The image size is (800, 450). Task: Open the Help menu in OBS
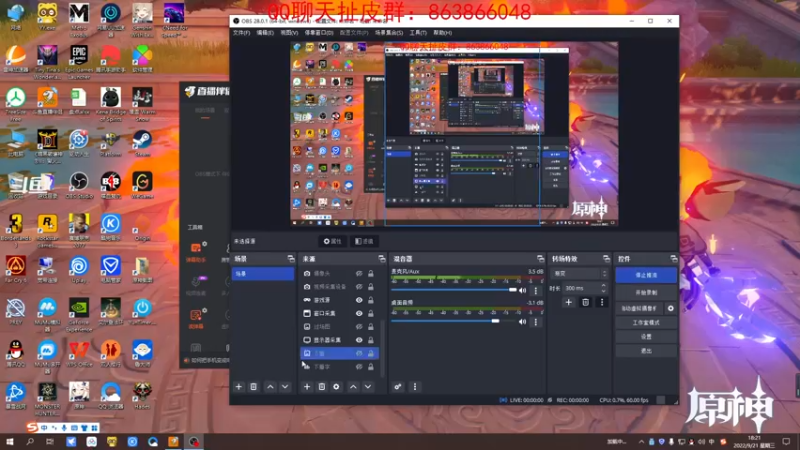click(x=442, y=33)
